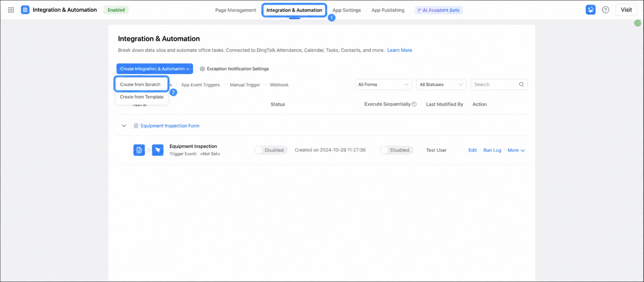Click the blue assistant avatar icon
Image resolution: width=644 pixels, height=282 pixels.
[590, 10]
